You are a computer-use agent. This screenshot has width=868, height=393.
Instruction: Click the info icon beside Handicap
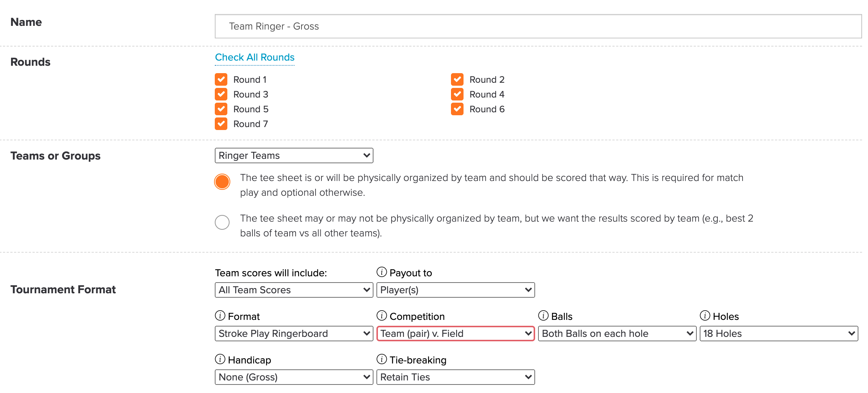click(x=220, y=359)
